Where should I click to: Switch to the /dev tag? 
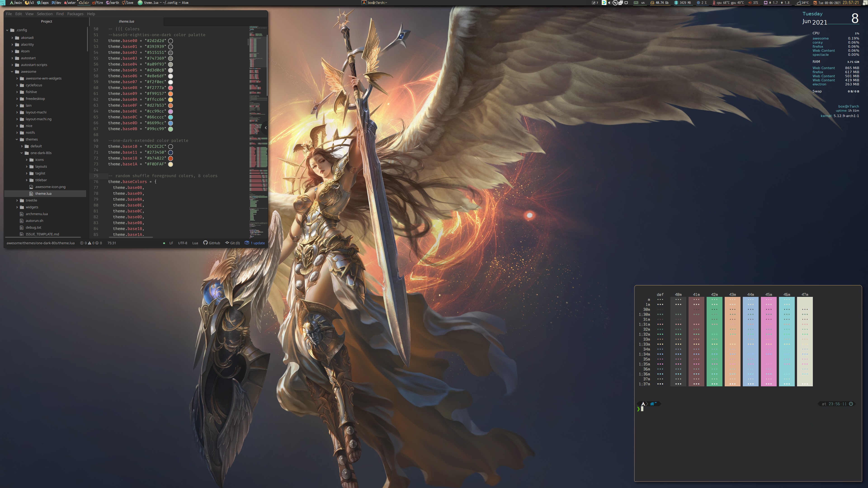[x=56, y=3]
